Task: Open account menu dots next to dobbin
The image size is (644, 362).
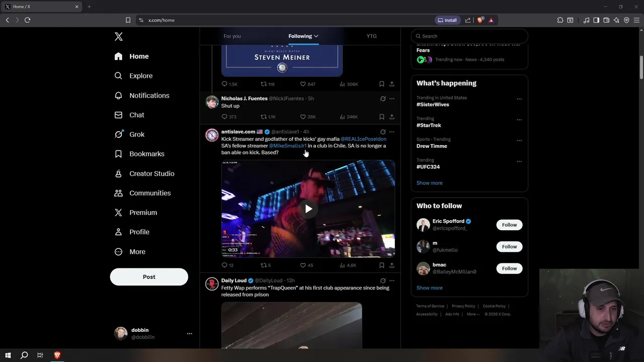Action: coord(190,333)
